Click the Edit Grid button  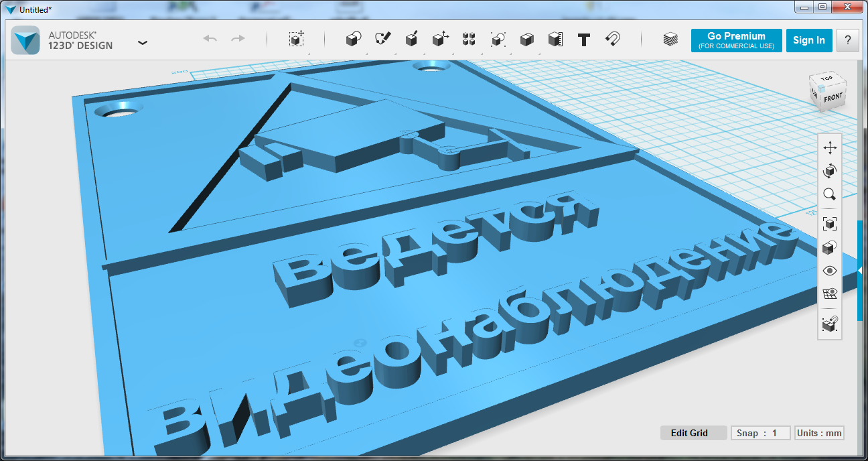click(x=694, y=433)
